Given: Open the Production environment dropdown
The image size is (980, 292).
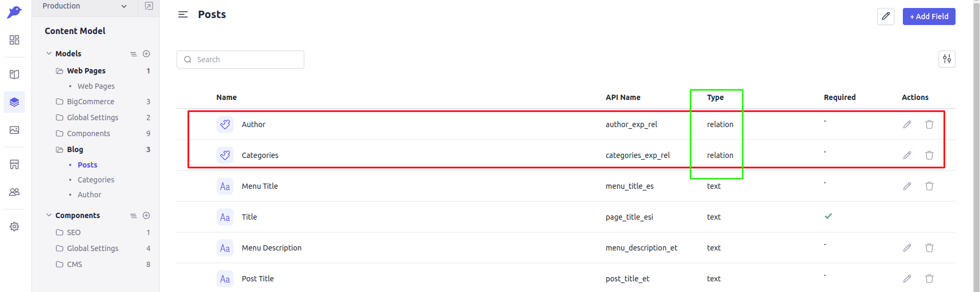Looking at the screenshot, I should [85, 6].
